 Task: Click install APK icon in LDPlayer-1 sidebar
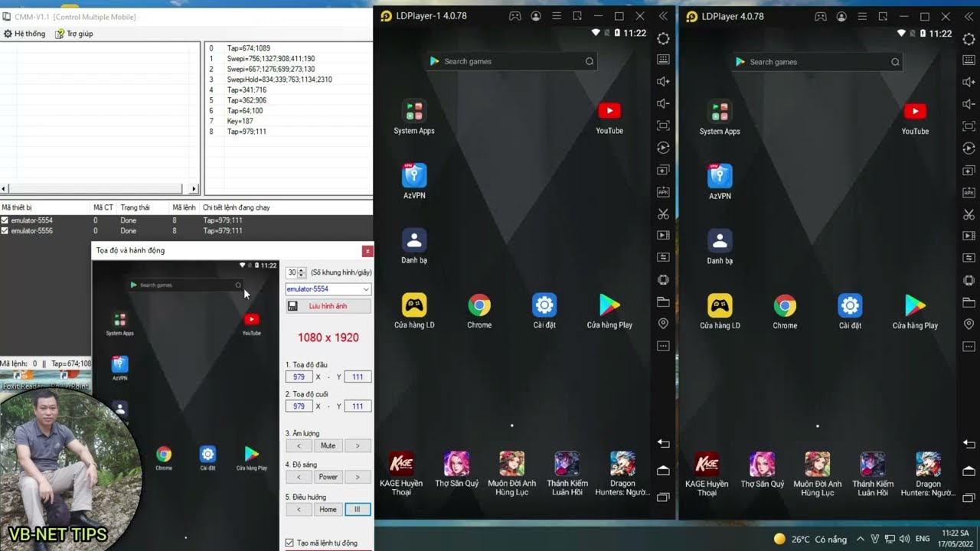click(x=663, y=192)
